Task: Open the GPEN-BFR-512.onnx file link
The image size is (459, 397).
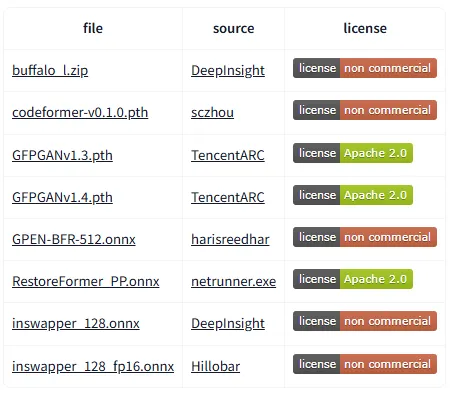Action: [x=74, y=239]
